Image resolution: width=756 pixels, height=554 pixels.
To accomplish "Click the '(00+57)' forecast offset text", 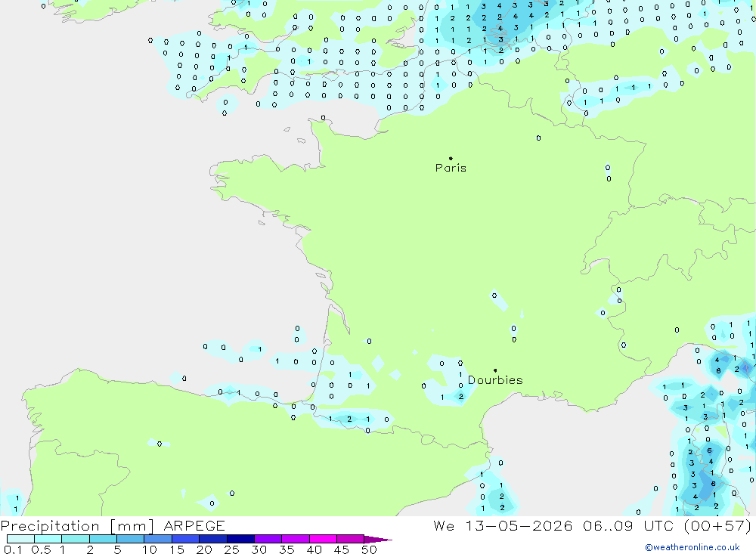I will point(717,525).
